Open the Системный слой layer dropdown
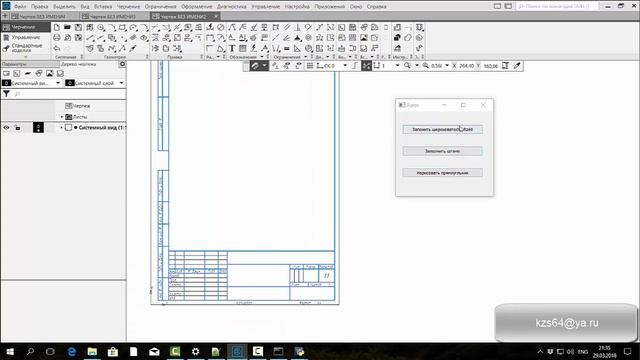This screenshot has height=360, width=640. pos(121,83)
